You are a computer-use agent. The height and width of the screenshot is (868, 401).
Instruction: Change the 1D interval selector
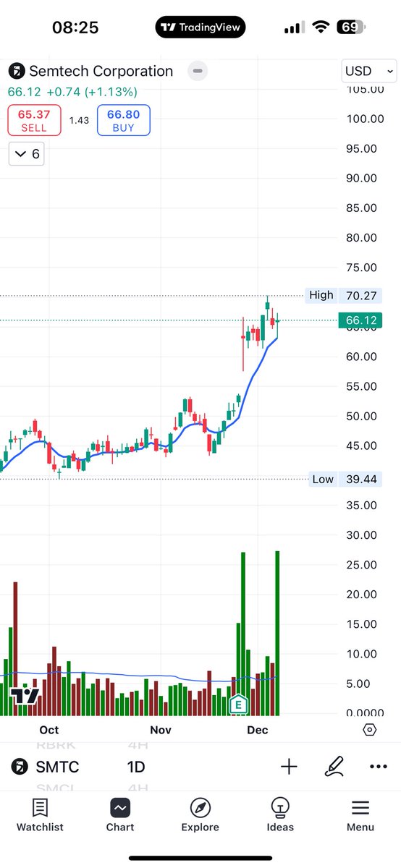[137, 767]
